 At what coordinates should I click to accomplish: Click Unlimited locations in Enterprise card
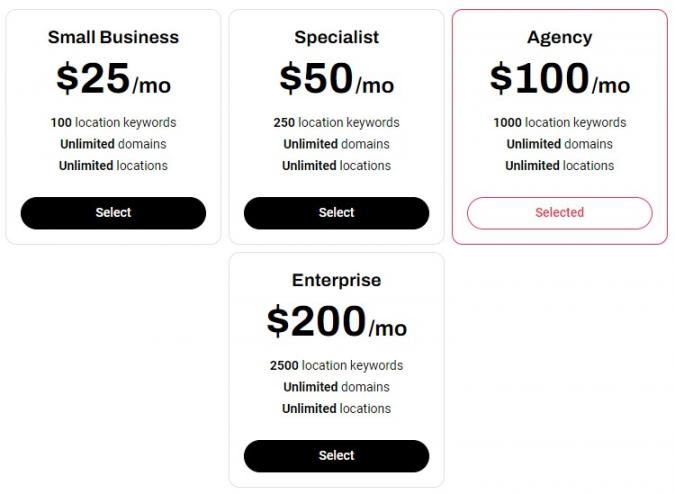pos(336,409)
